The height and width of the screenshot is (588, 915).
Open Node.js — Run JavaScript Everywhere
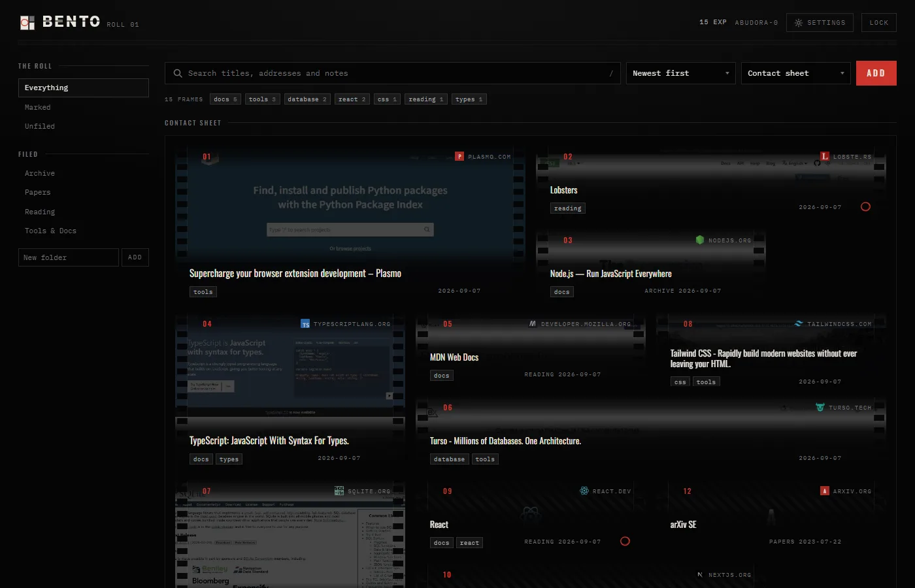611,274
